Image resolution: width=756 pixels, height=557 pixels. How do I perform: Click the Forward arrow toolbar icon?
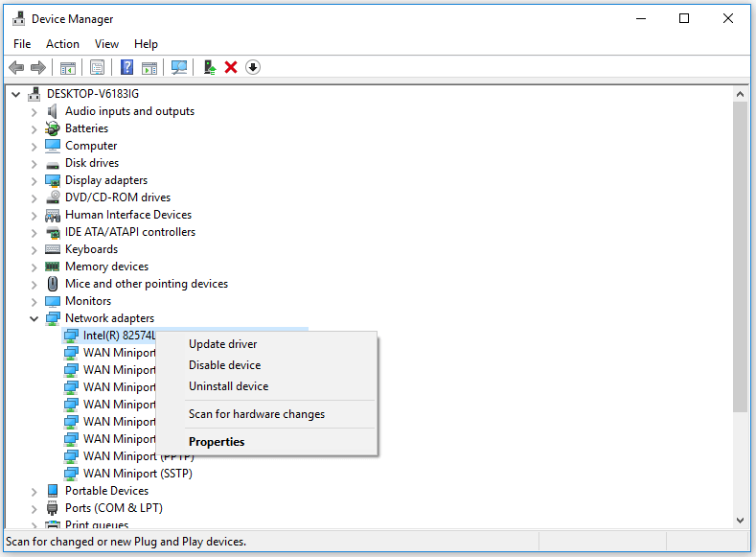[x=38, y=67]
